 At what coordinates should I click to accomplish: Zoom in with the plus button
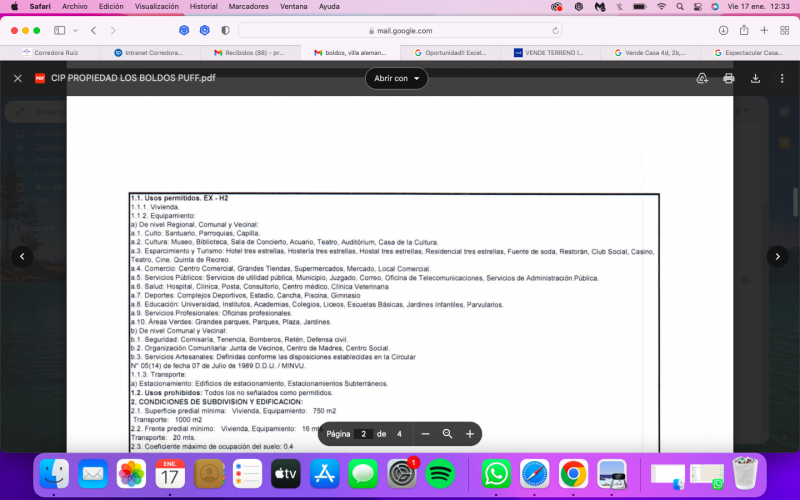[470, 434]
